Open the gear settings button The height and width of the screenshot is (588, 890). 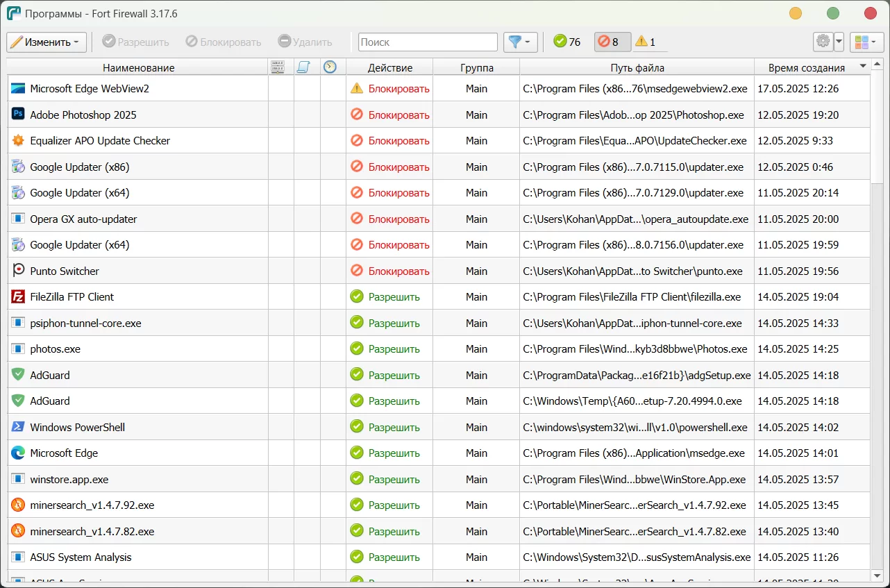(x=823, y=42)
